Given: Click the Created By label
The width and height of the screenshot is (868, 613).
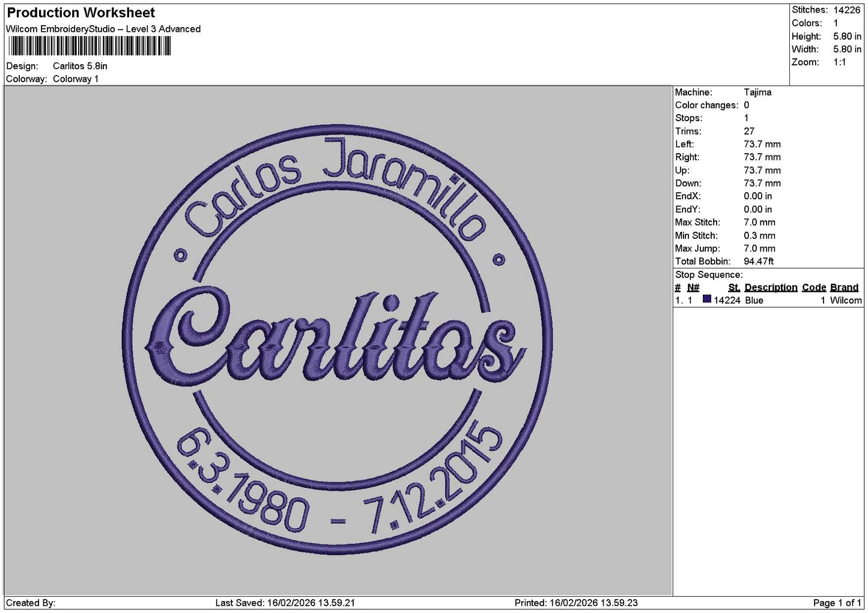Looking at the screenshot, I should [x=31, y=603].
